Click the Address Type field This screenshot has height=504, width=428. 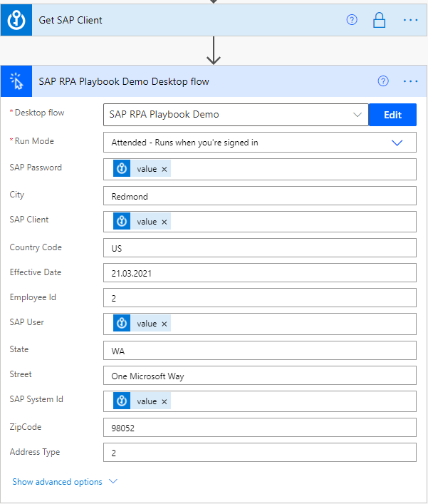pyautogui.click(x=260, y=453)
